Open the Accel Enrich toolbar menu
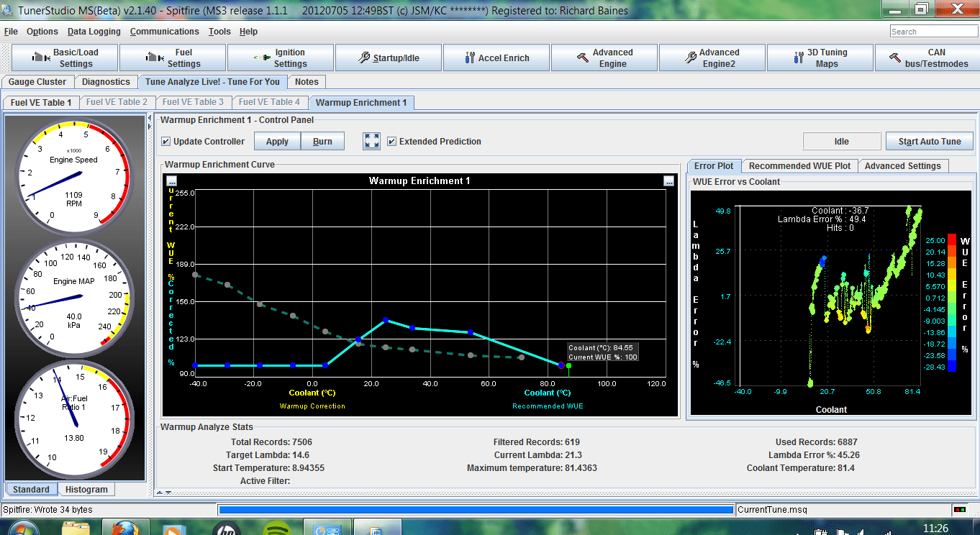The image size is (980, 535). tap(496, 58)
